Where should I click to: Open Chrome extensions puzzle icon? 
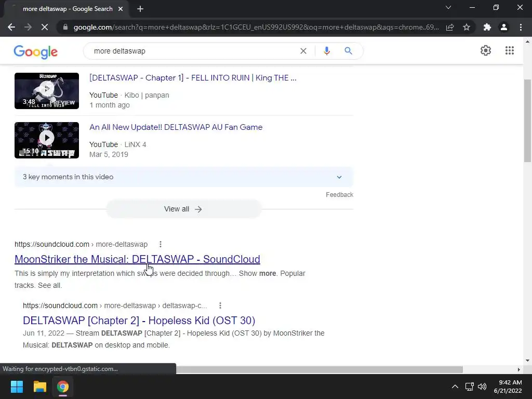pos(487,27)
